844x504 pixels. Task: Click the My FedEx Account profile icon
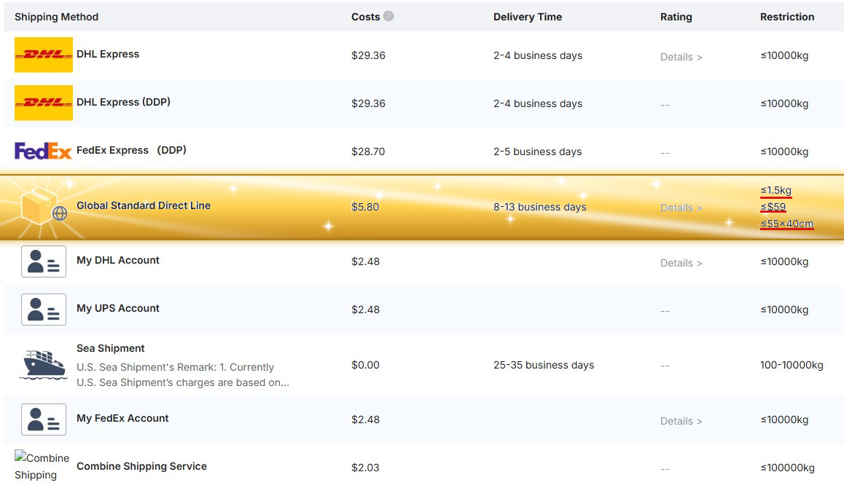tap(44, 420)
